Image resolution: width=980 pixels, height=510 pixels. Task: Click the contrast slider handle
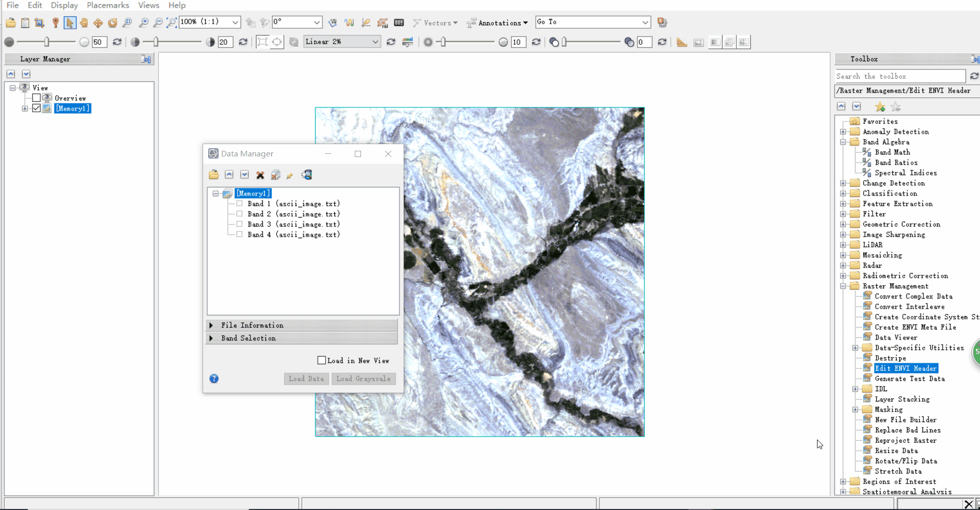click(156, 42)
